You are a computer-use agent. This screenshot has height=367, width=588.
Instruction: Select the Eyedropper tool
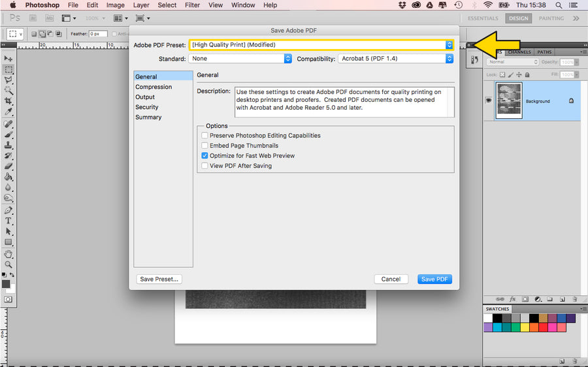click(8, 112)
